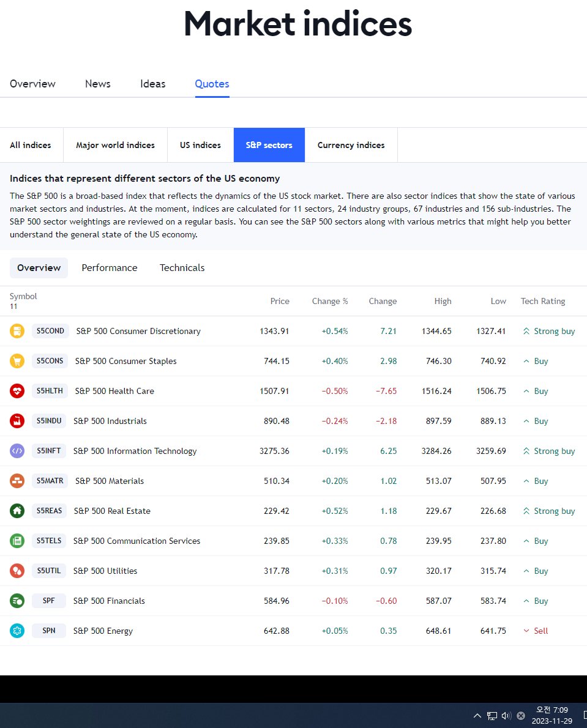Click the Utilities sector icon

[17, 571]
